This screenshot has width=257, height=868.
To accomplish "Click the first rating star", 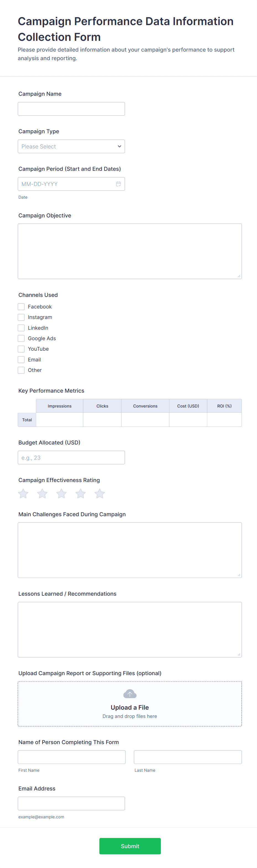I will click(x=23, y=494).
